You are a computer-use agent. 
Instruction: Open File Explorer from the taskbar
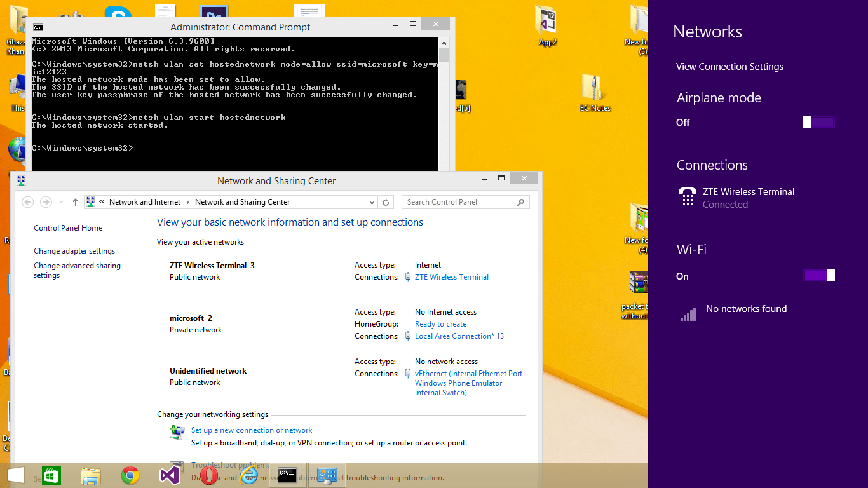click(x=91, y=475)
